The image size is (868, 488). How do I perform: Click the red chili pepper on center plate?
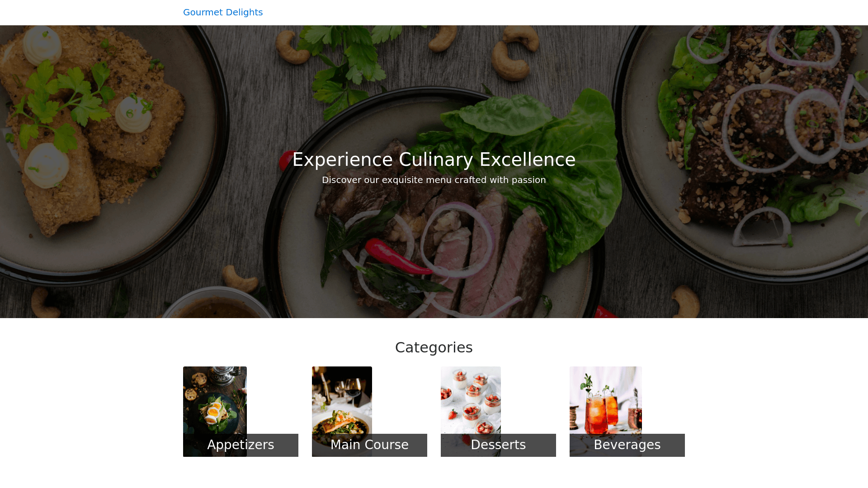tap(398, 257)
